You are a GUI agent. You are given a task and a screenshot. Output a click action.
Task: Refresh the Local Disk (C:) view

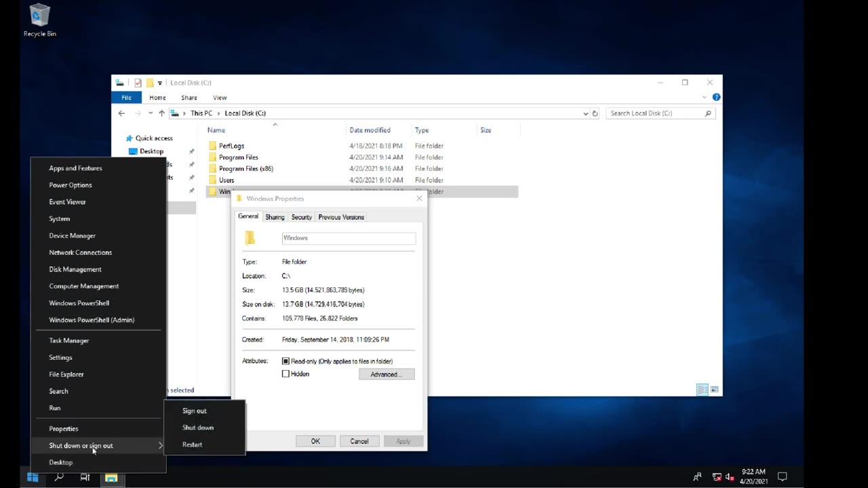tap(595, 113)
